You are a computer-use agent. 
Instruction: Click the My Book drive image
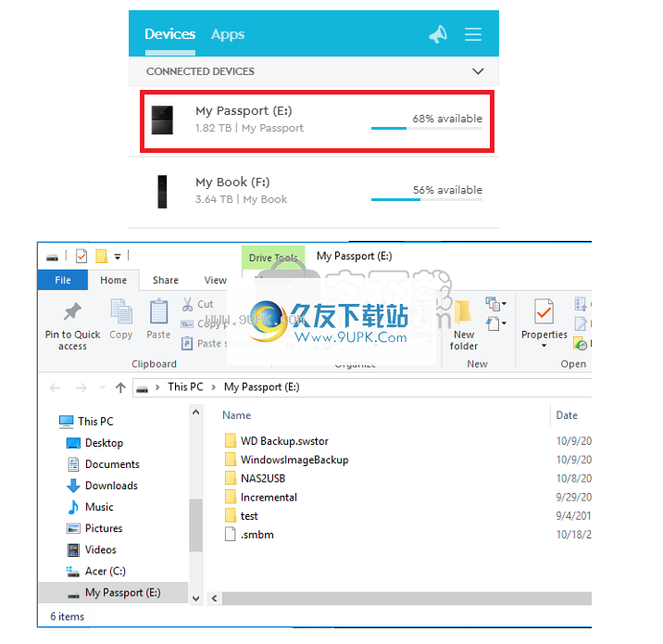coord(162,192)
